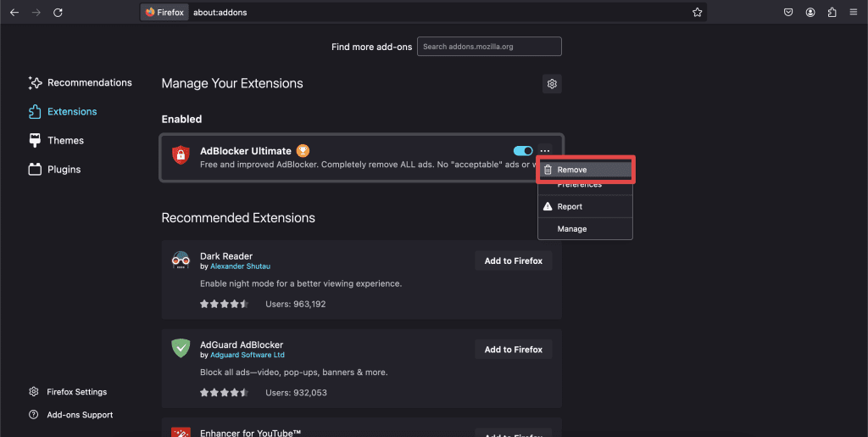
Task: Open the Firefox hamburger application menu
Action: coord(853,13)
